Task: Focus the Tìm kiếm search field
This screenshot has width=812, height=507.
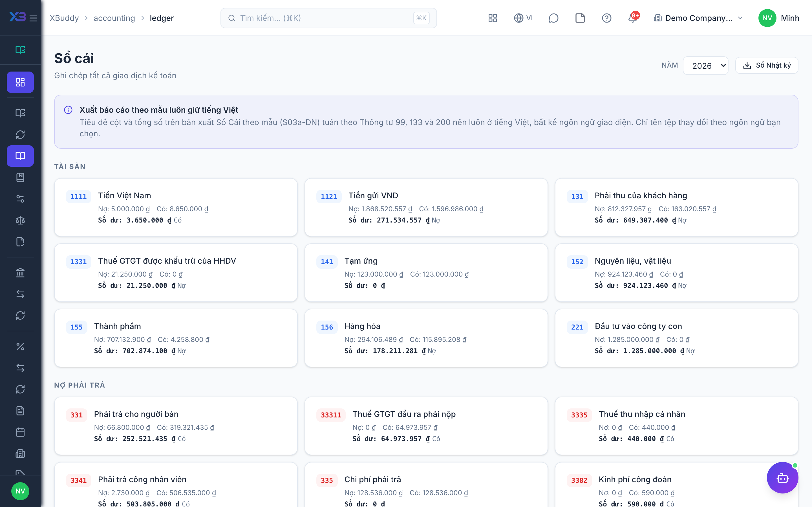Action: coord(328,18)
